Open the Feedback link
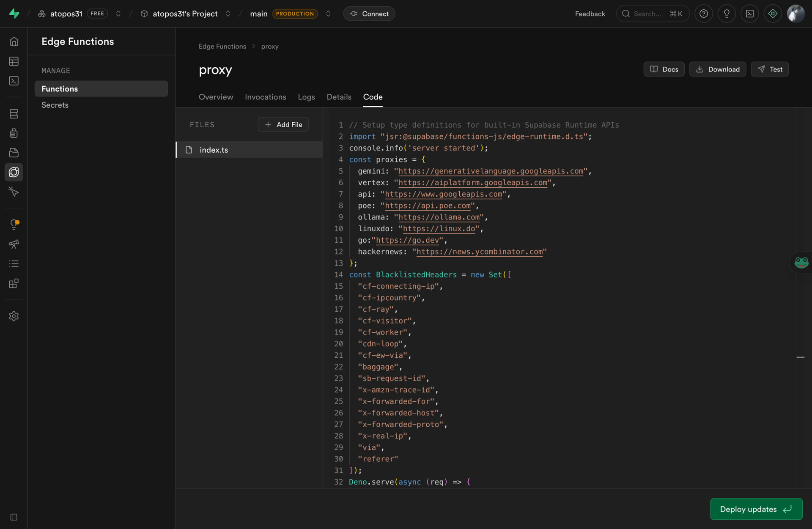This screenshot has height=529, width=812. 590,14
